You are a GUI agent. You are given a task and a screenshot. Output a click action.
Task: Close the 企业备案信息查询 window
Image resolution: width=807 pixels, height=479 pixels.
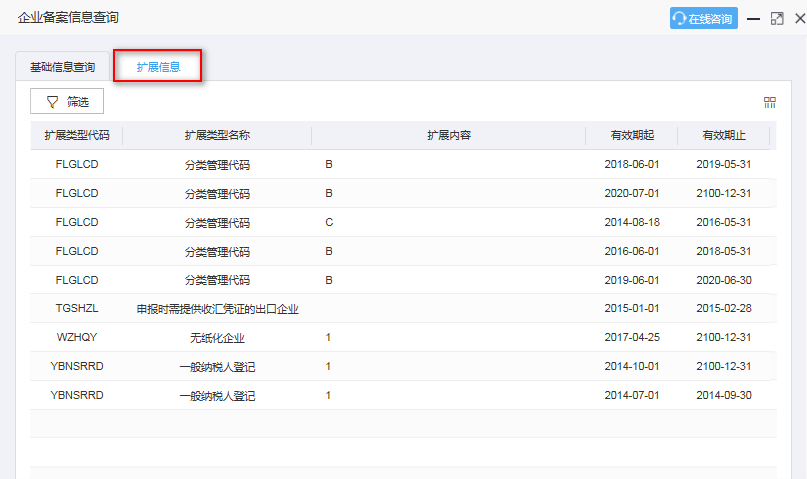coord(800,19)
